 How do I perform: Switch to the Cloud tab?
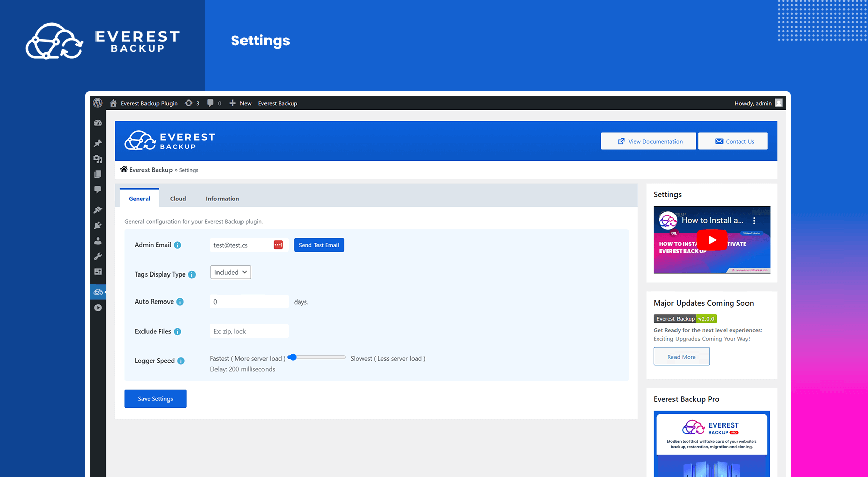tap(178, 198)
